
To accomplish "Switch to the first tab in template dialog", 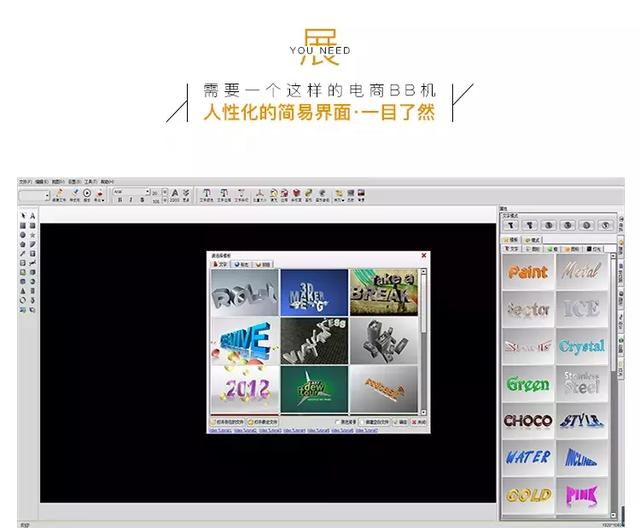I will tap(220, 264).
